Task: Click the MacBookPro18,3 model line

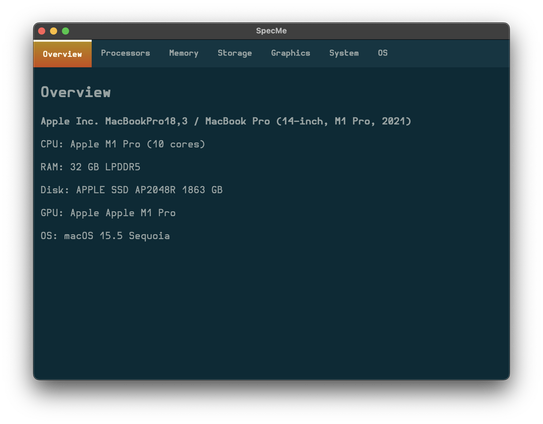Action: click(226, 121)
